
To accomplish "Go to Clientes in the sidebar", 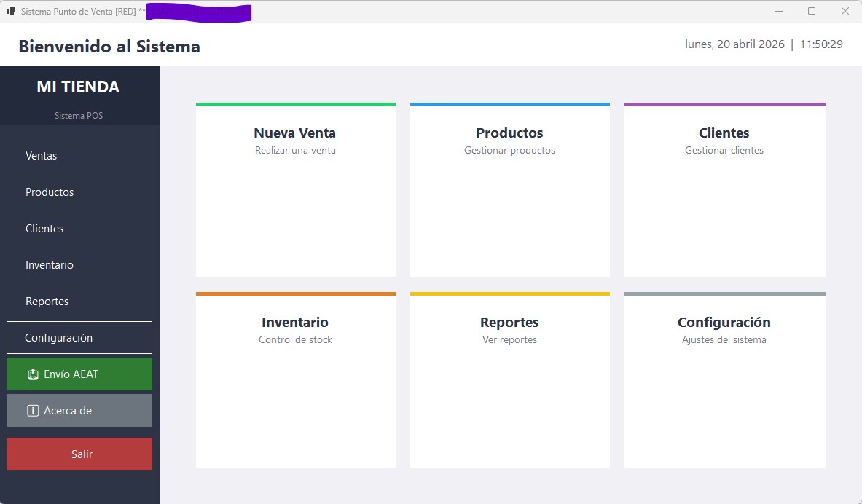I will click(79, 228).
